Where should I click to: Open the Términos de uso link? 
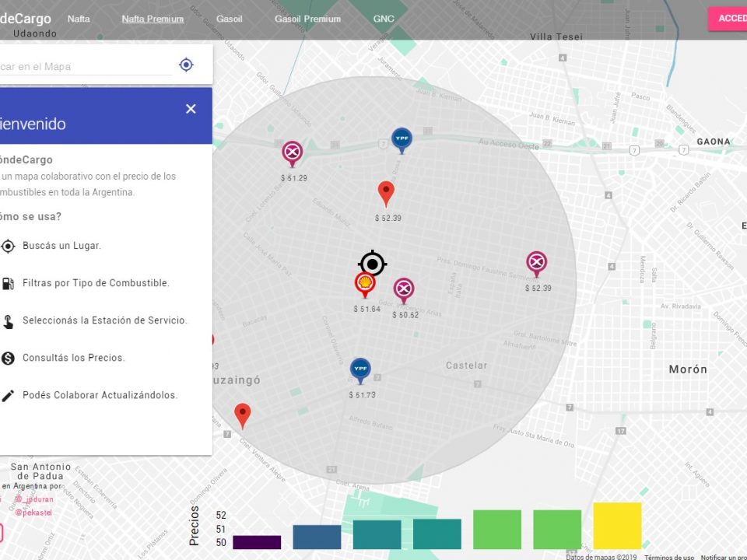coord(668,557)
